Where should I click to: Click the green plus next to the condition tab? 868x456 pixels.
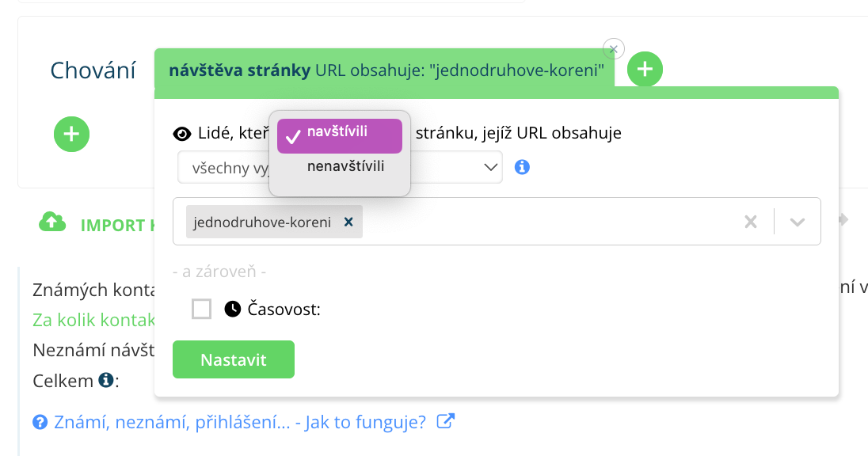pos(645,70)
